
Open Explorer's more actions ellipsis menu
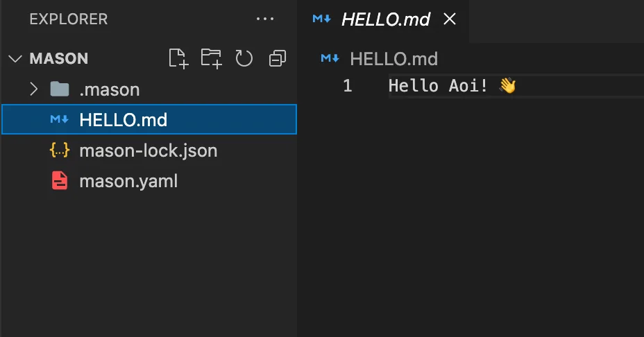(265, 19)
